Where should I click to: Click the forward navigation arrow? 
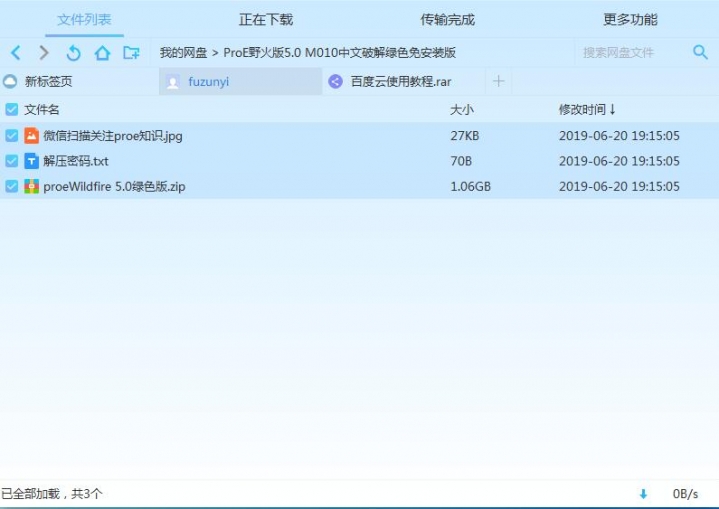[x=44, y=53]
